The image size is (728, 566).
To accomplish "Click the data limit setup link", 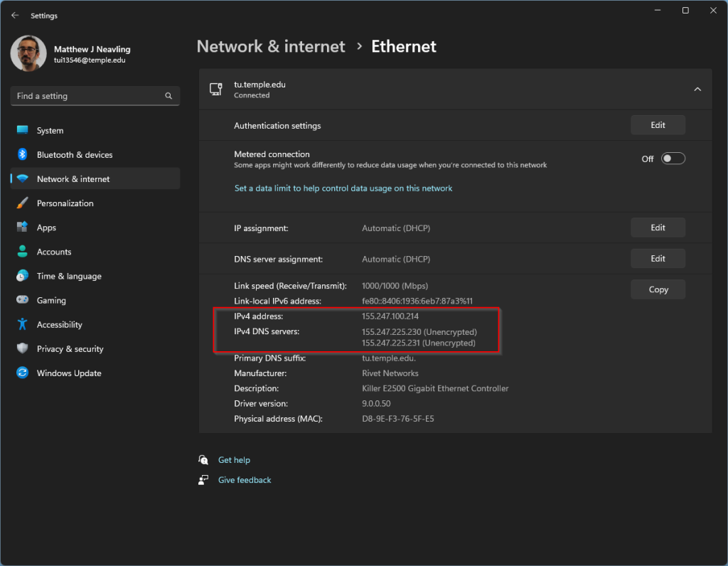I will [343, 188].
